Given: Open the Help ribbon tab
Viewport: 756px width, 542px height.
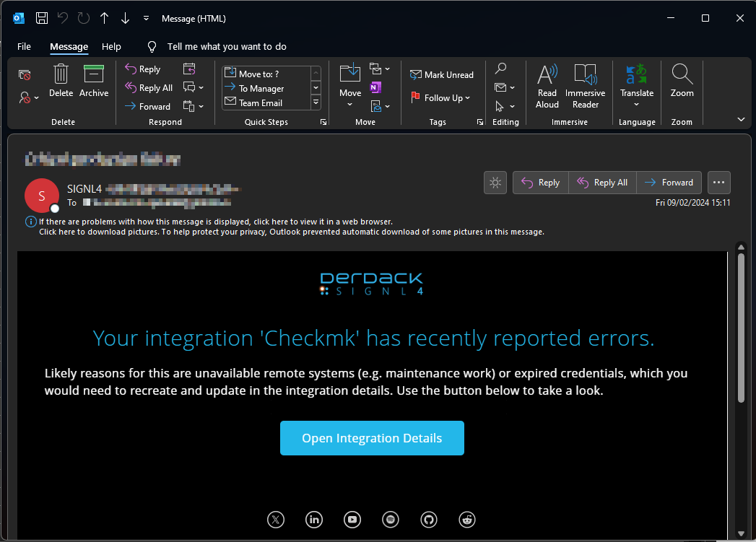Looking at the screenshot, I should [x=111, y=47].
